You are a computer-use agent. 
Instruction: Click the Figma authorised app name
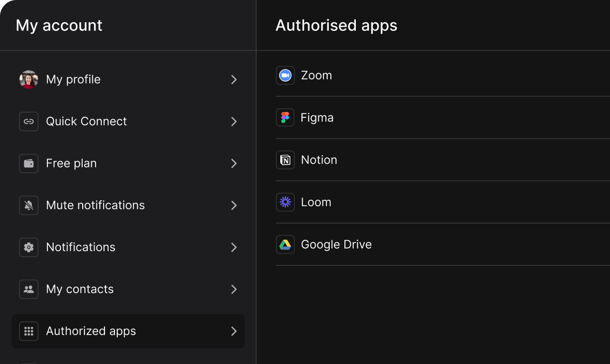317,118
